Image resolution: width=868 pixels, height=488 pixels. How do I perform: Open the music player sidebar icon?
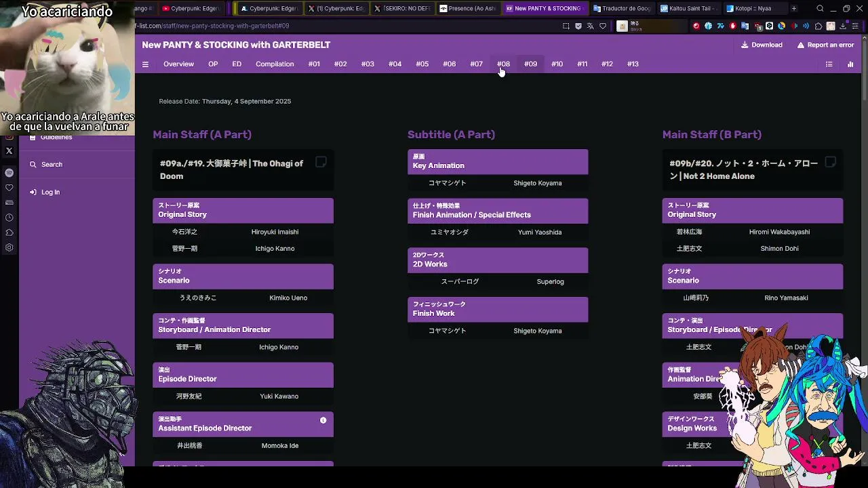pos(9,173)
